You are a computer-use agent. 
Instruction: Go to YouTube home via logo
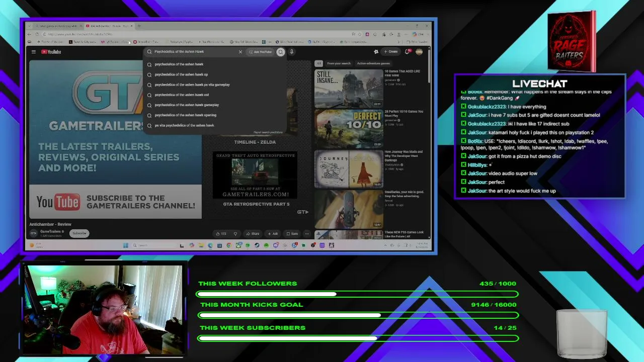pos(51,52)
